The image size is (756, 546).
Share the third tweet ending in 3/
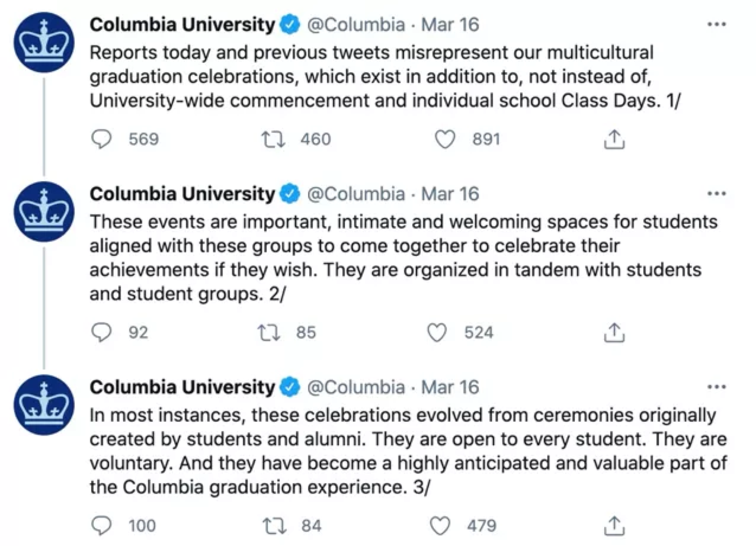pyautogui.click(x=614, y=525)
